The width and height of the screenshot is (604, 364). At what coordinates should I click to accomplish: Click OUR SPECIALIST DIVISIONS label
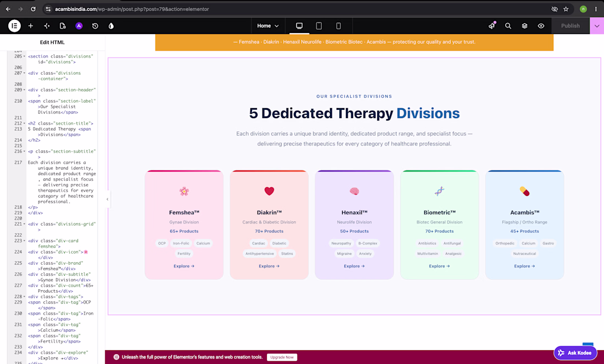tap(354, 96)
